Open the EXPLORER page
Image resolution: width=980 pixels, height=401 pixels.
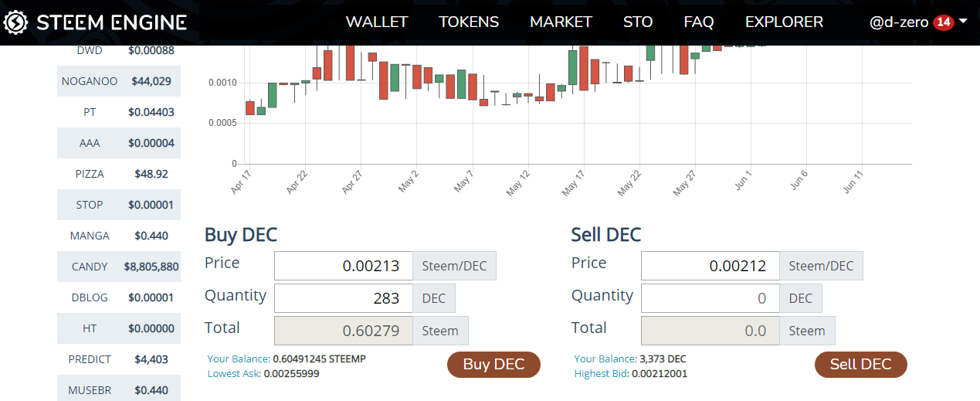tap(784, 22)
